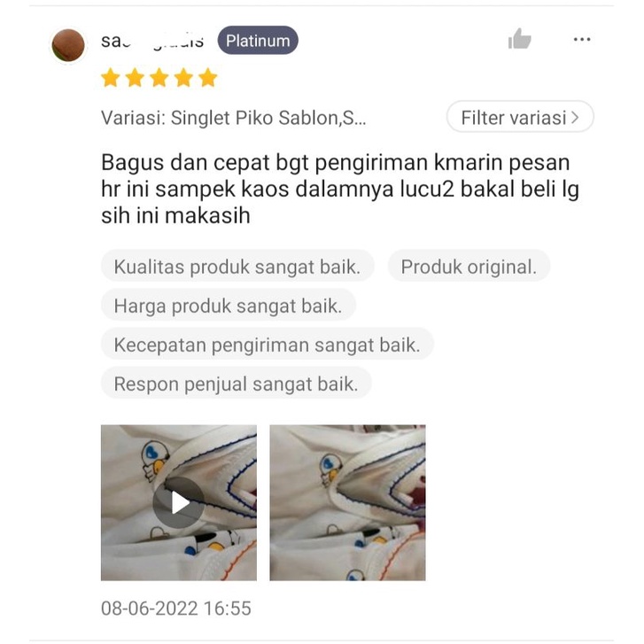The width and height of the screenshot is (644, 644).
Task: Select the 'Respon penjual sangat baik' tag
Action: 237,384
